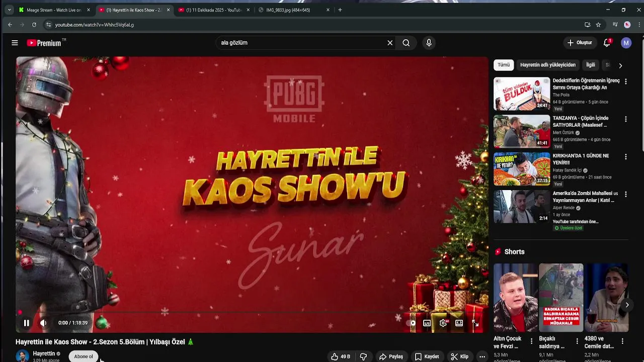Open the YouTube hamburger guide menu
The image size is (644, 362).
click(15, 43)
